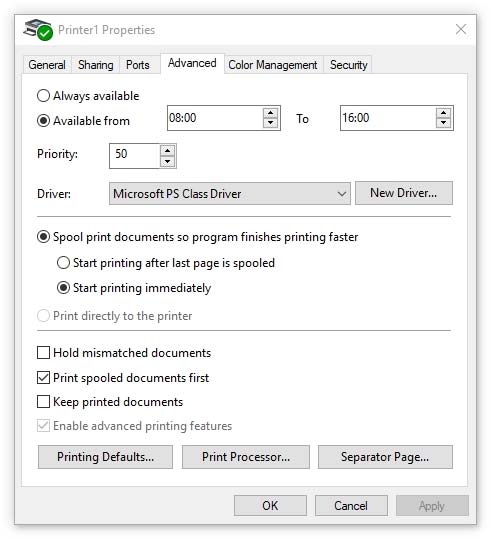Increase the Available from start time
This screenshot has height=539, width=491.
point(271,113)
